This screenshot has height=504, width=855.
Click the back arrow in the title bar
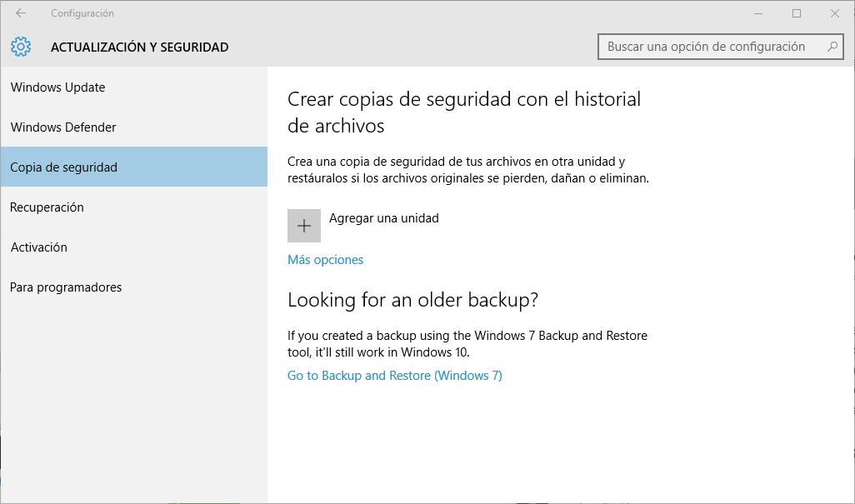click(x=21, y=13)
